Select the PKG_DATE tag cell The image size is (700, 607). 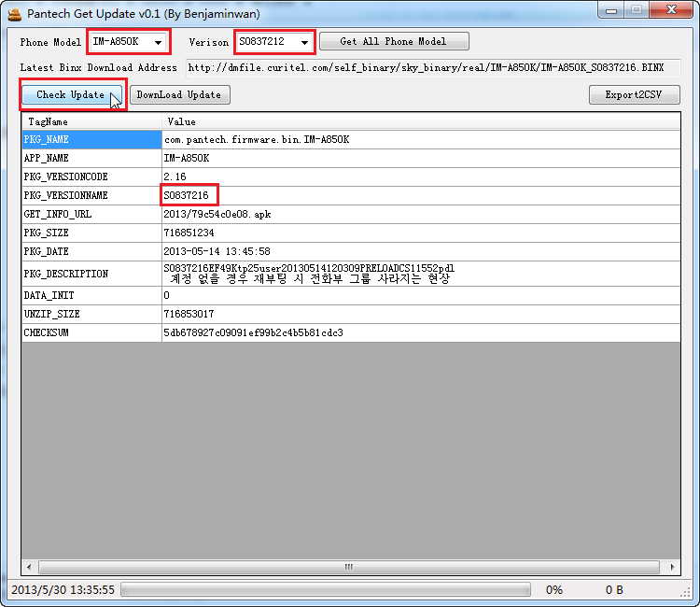click(x=91, y=251)
